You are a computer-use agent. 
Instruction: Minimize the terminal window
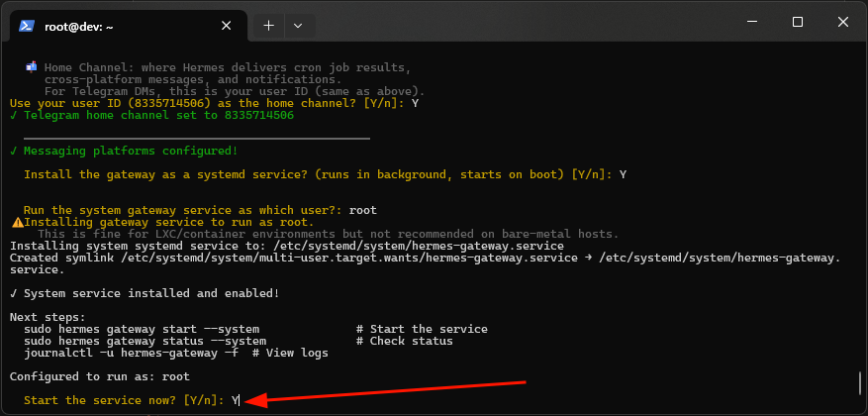coord(752,22)
